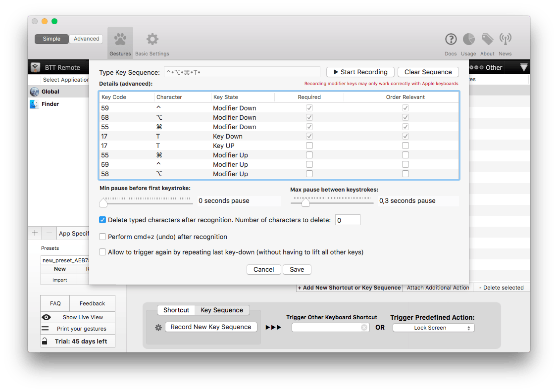This screenshot has height=392, width=558.
Task: Open the News antenna icon
Action: click(x=505, y=39)
